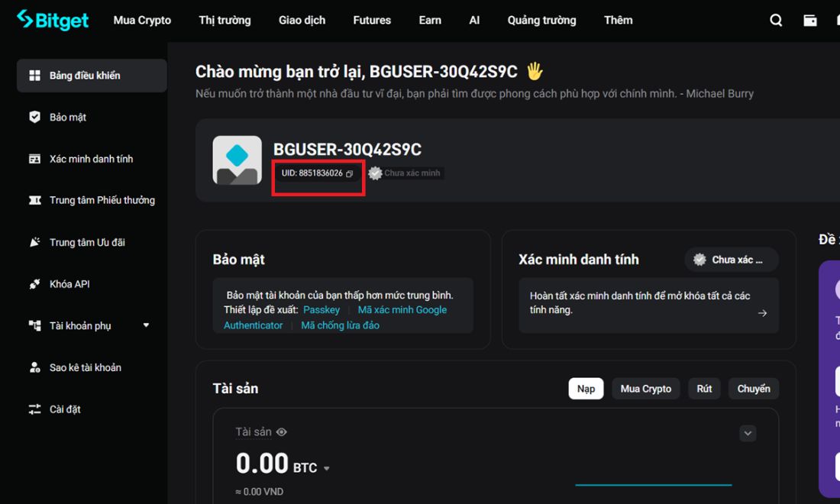The image size is (840, 504).
Task: Click the Bảo mật shield icon
Action: pos(35,117)
